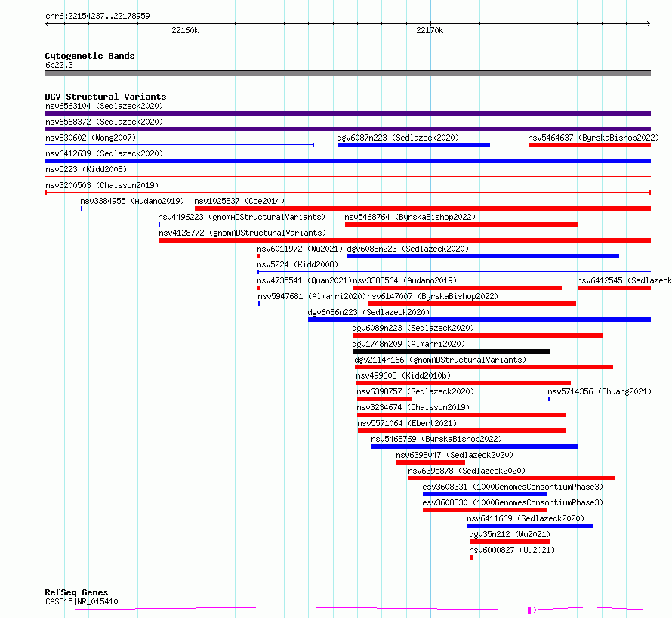
Task: Select the nsv6568372 purple variant bar
Action: pos(347,129)
